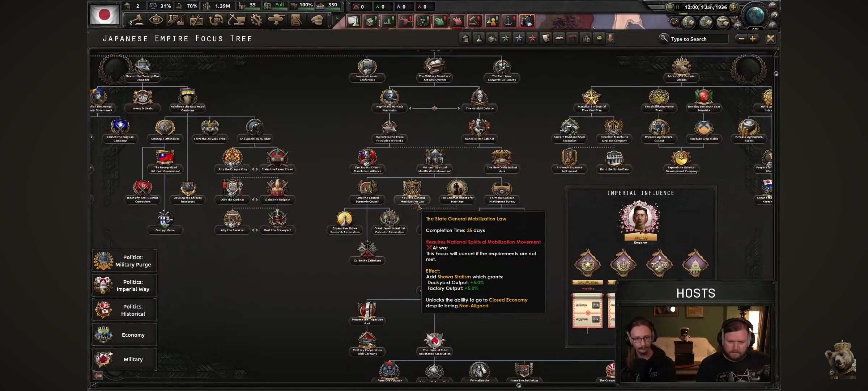Collapse shortcuts panel with left arrow
This screenshot has height=391, width=868.
pyautogui.click(x=98, y=376)
